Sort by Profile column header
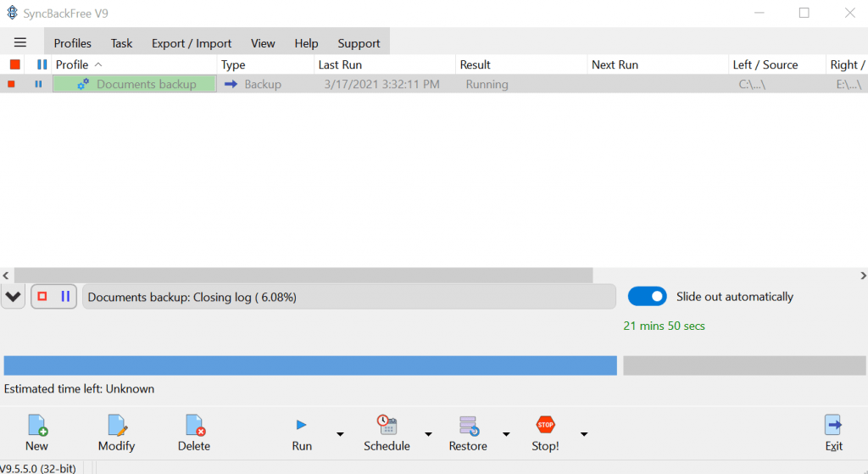868x474 pixels. (135, 64)
